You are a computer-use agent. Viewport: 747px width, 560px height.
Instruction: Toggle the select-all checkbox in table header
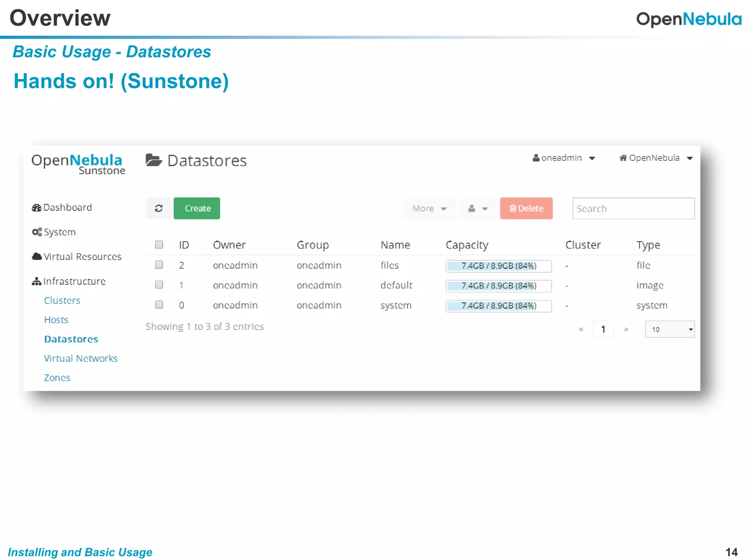[159, 245]
